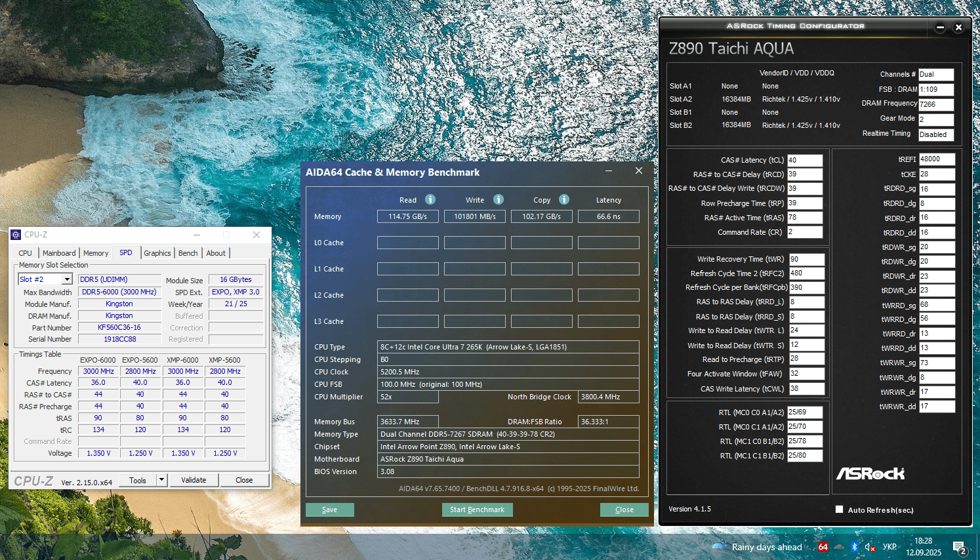Enable the Auto Refresh checkbox

[x=839, y=510]
